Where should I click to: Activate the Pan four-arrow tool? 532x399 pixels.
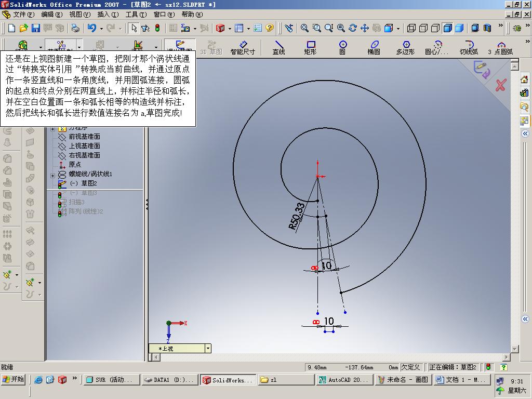(x=364, y=28)
